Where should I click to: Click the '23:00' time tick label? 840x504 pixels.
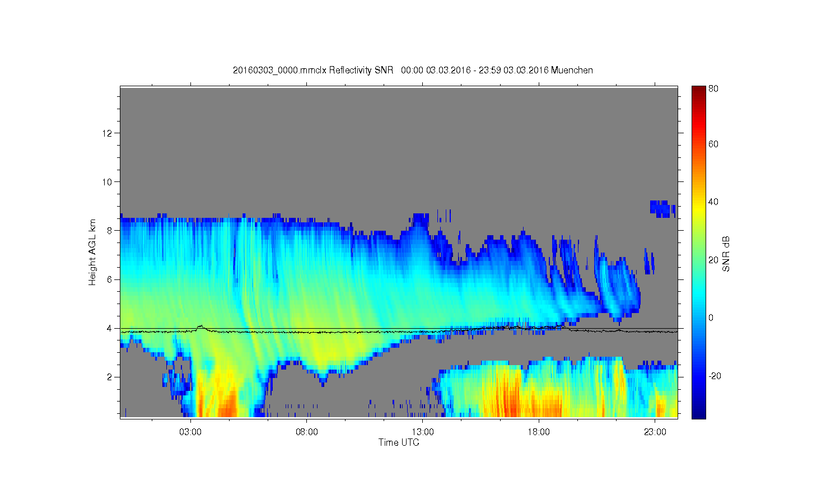655,432
